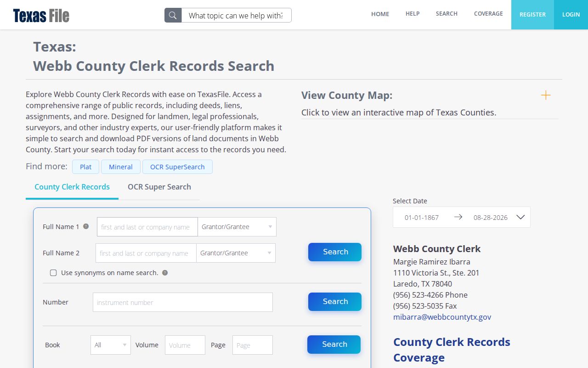Focus the Volume input field
588x368 pixels.
pyautogui.click(x=185, y=345)
